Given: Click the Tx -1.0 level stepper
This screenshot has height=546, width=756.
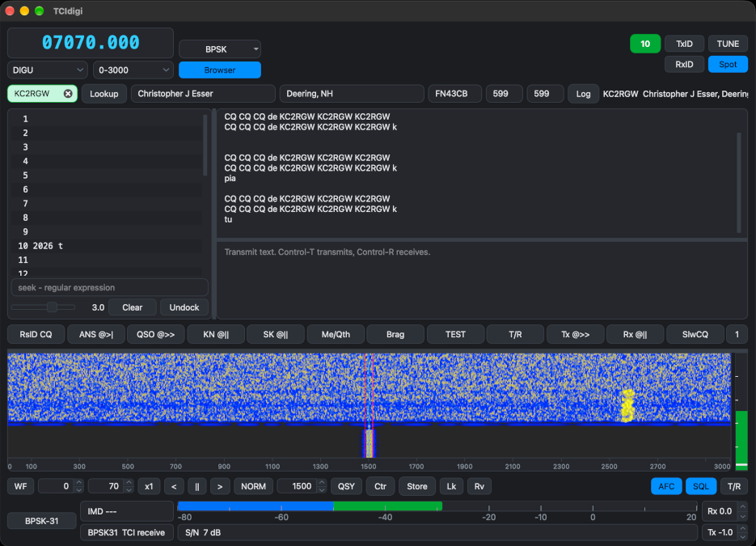Looking at the screenshot, I should pos(724,532).
